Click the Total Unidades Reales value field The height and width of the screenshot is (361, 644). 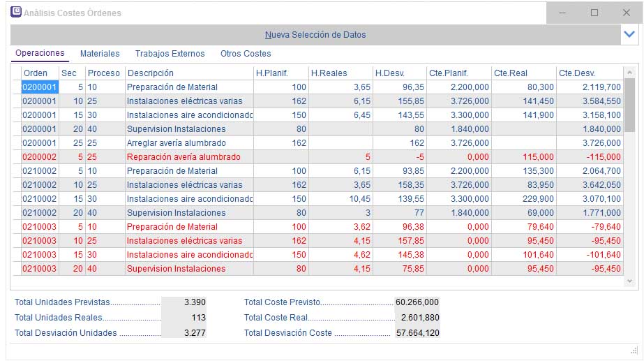[x=184, y=318]
